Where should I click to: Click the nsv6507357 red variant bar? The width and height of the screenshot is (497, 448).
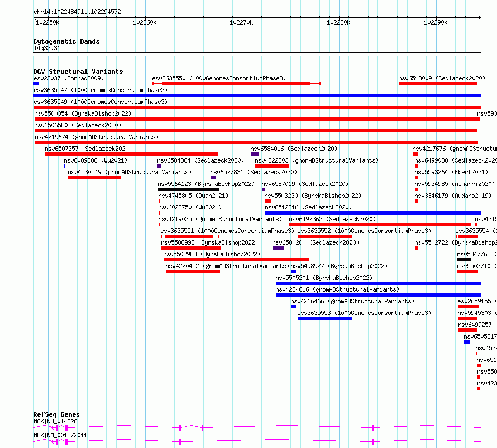pos(132,154)
